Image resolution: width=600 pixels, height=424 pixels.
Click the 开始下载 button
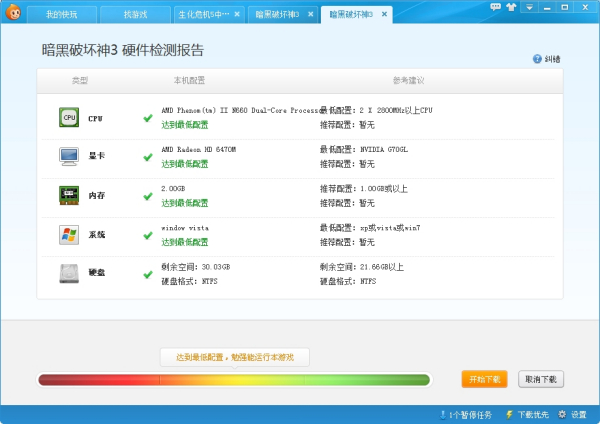tap(484, 379)
